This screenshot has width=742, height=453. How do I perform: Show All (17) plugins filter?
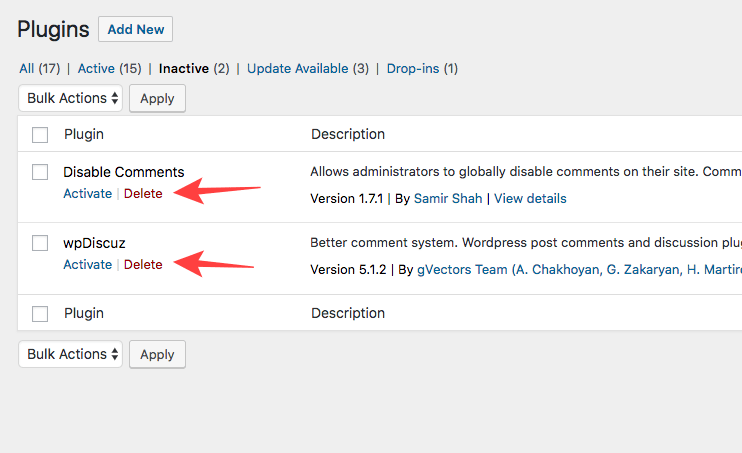click(x=40, y=69)
